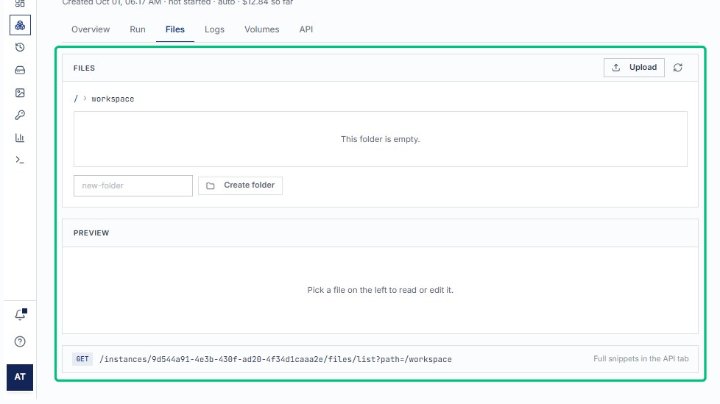Viewport: 720px width, 404px height.
Task: Open the history clock icon in sidebar
Action: point(20,47)
